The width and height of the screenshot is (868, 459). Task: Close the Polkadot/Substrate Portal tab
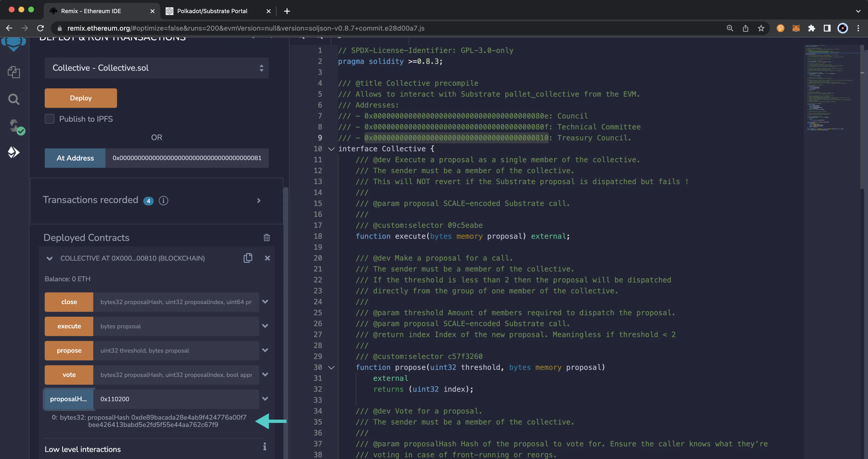[x=269, y=11]
